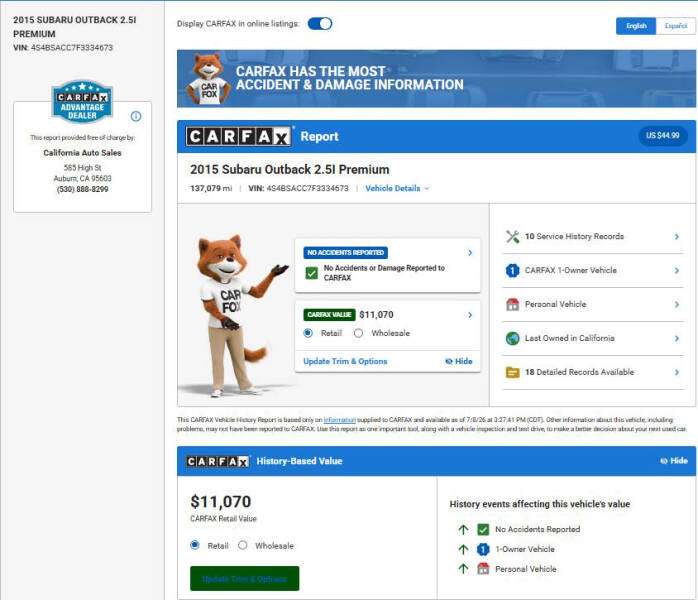Click the US $44.99 price pill
This screenshot has width=698, height=600.
(663, 135)
